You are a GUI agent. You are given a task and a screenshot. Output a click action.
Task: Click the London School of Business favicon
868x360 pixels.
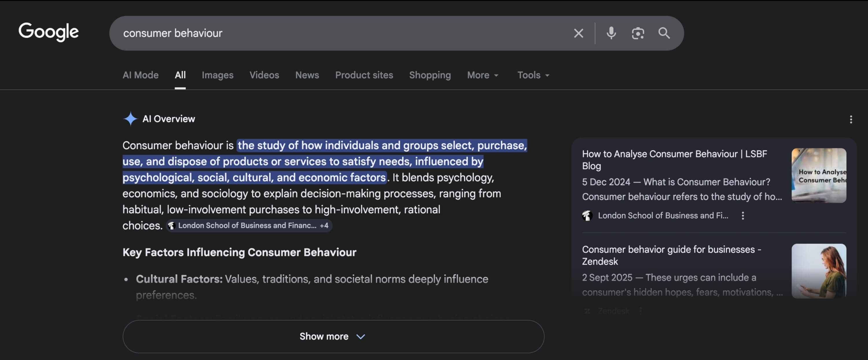pos(588,215)
